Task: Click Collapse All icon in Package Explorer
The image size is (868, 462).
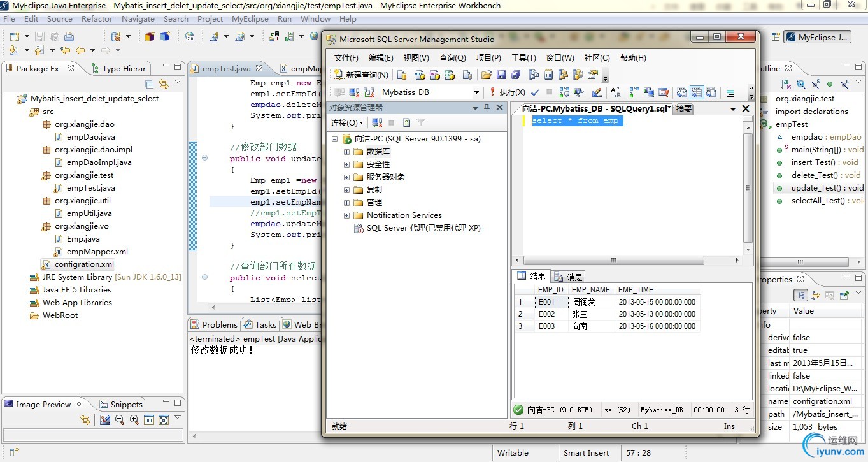Action: [x=150, y=84]
